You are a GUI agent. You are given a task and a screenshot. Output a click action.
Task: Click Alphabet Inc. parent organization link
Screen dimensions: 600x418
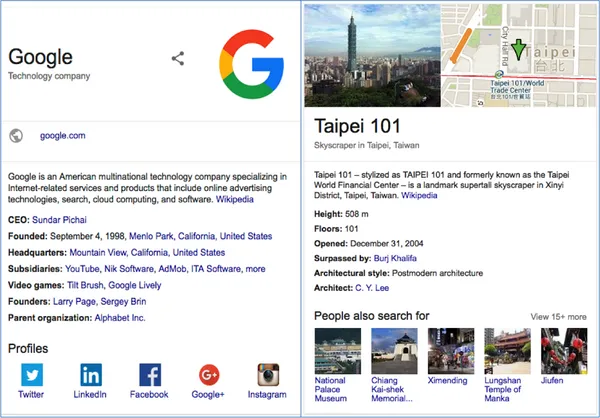(120, 318)
